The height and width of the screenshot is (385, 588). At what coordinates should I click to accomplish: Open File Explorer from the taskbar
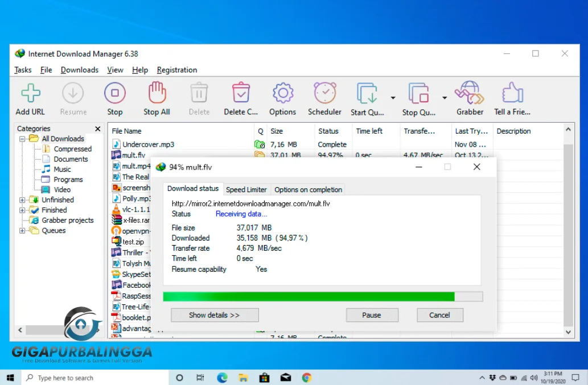(243, 378)
